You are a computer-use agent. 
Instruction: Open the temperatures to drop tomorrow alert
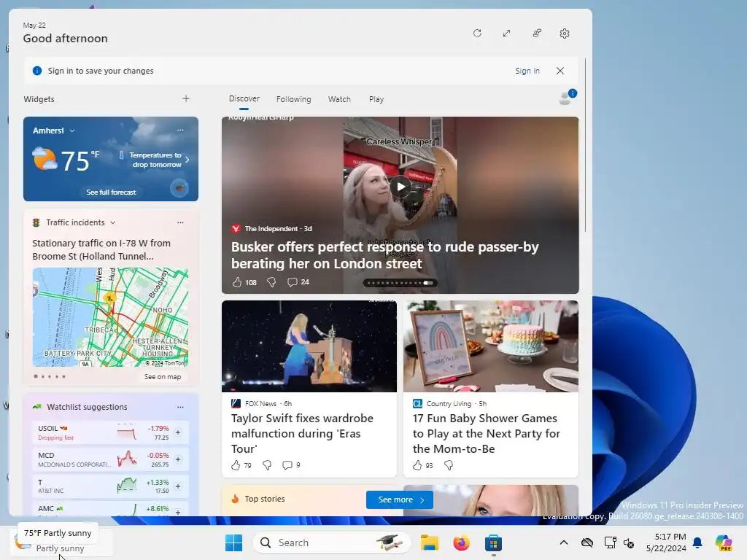(155, 160)
